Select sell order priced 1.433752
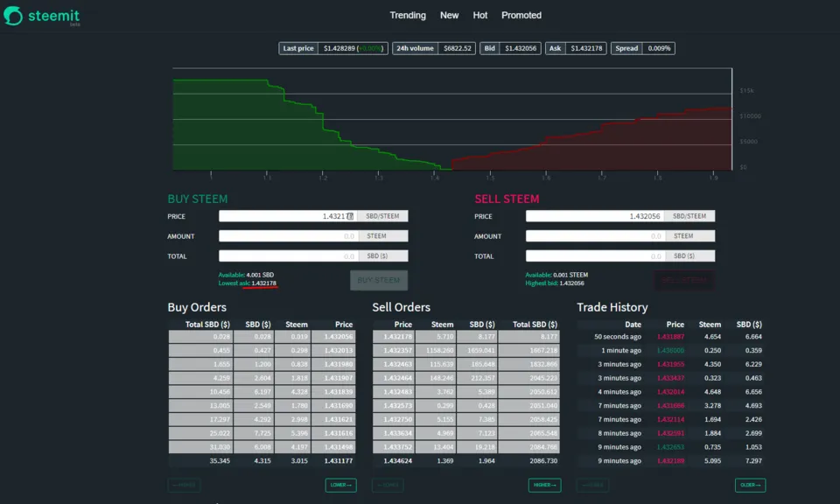The height and width of the screenshot is (504, 840). (466, 447)
